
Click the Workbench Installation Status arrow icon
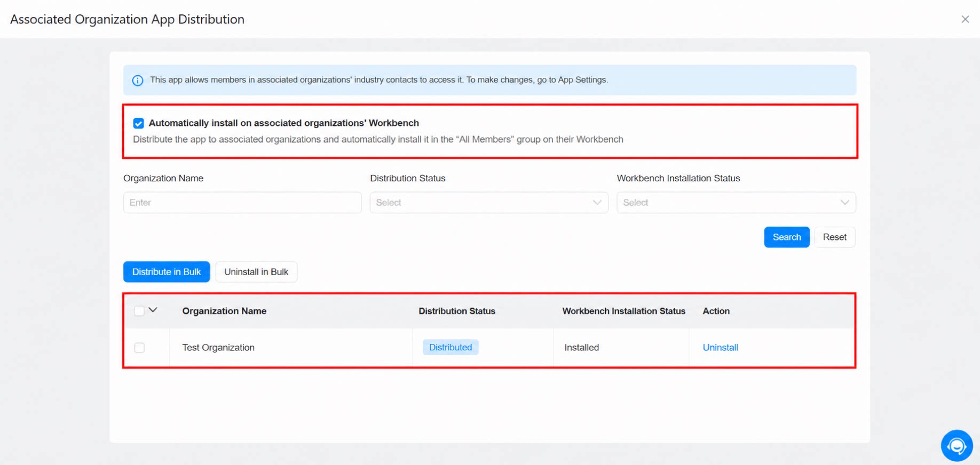click(x=844, y=203)
